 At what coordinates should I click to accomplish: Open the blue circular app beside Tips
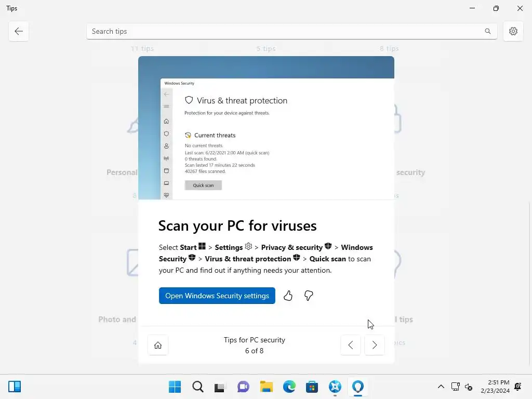[x=335, y=387]
